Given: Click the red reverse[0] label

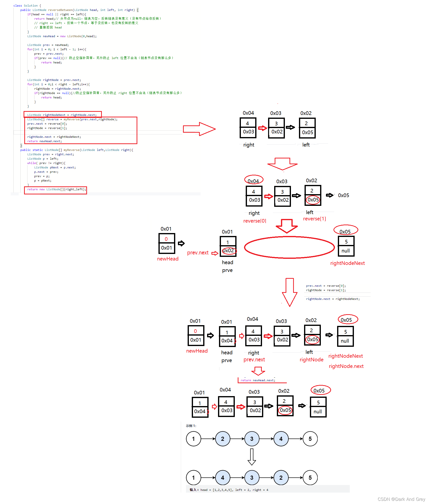Looking at the screenshot, I should tap(255, 221).
